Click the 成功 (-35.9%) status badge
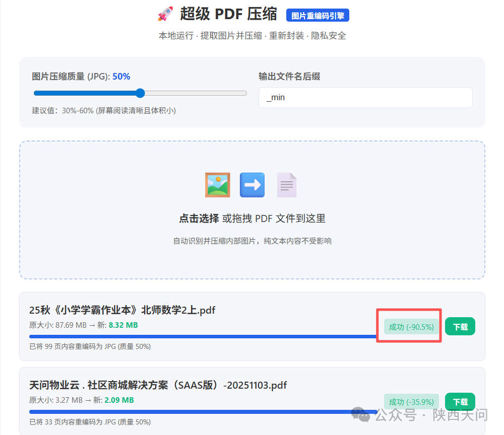504x435 pixels. click(412, 402)
